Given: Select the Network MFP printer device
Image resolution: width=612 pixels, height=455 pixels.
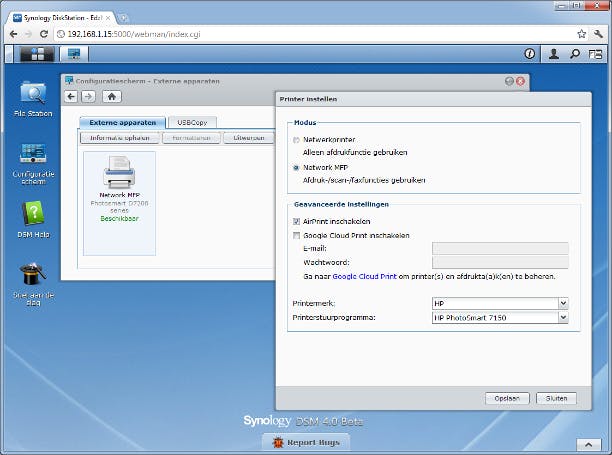Looking at the screenshot, I should point(119,203).
